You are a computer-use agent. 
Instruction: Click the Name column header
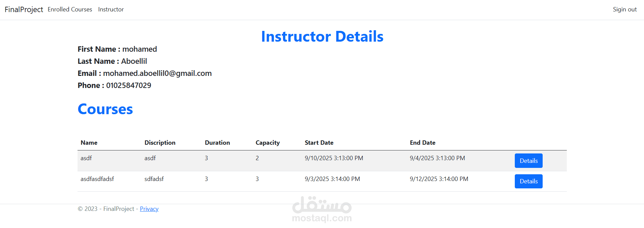coord(89,143)
